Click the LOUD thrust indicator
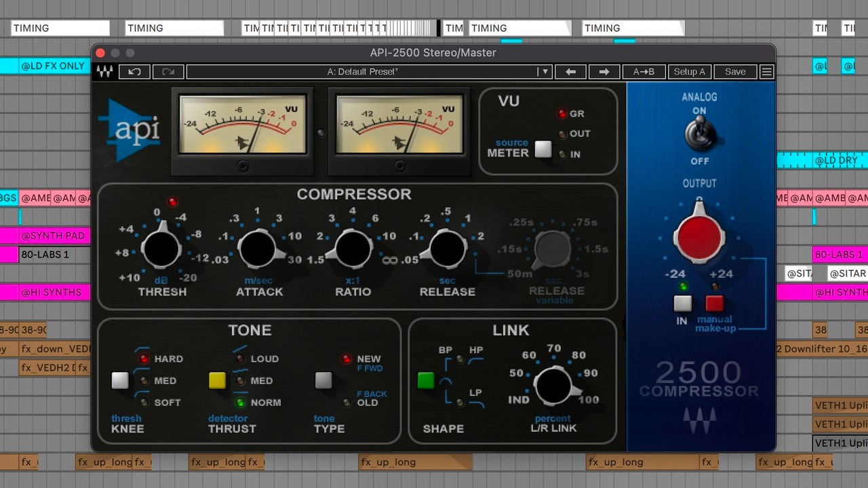The image size is (868, 488). click(241, 359)
